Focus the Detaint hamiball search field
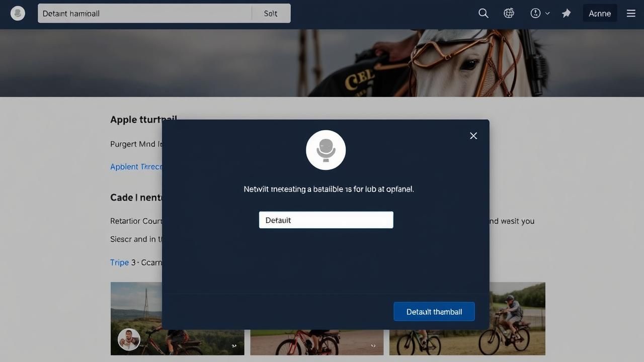The image size is (644, 362). tap(145, 14)
